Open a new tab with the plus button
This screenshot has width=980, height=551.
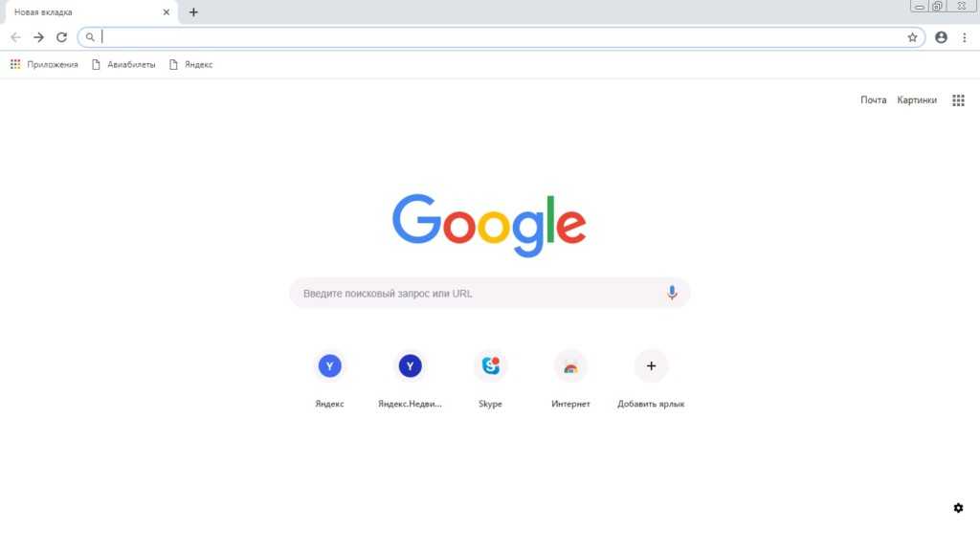pos(193,11)
